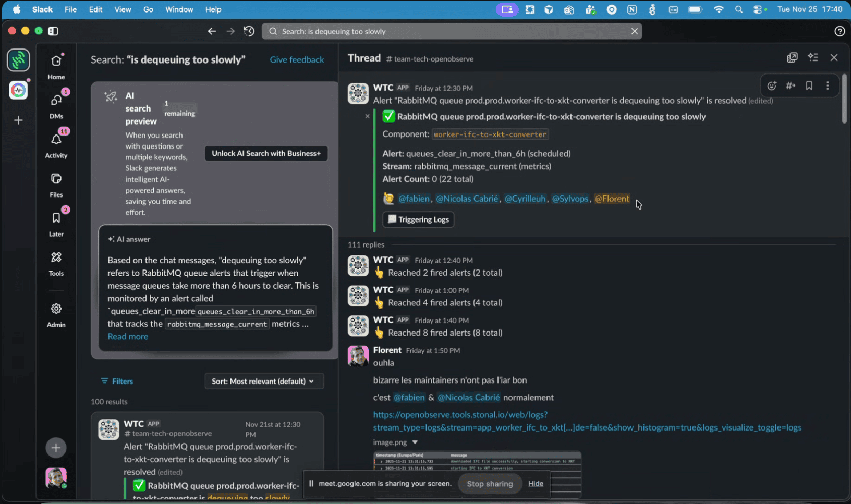Open the Window menu in the menu bar

point(179,9)
